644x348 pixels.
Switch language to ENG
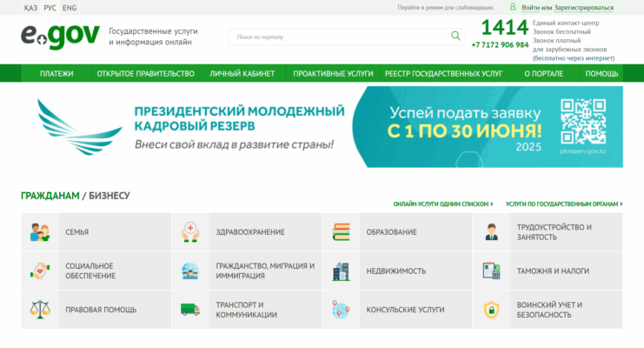70,7
